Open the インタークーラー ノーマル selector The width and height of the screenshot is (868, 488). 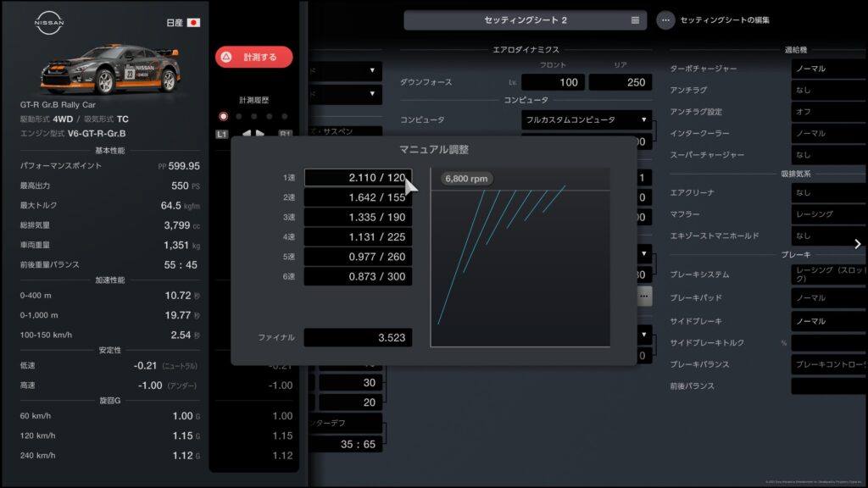(x=829, y=133)
